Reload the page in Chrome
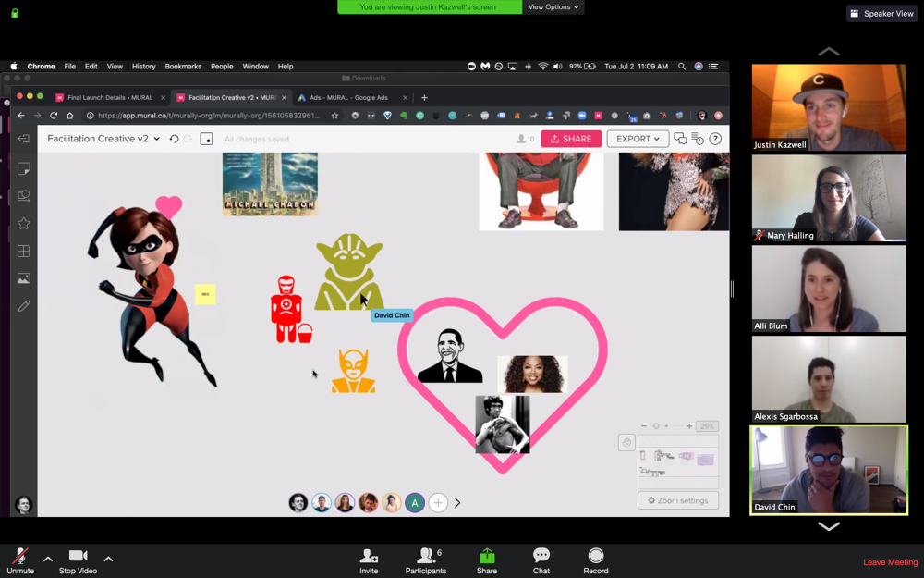924x578 pixels. [54, 116]
